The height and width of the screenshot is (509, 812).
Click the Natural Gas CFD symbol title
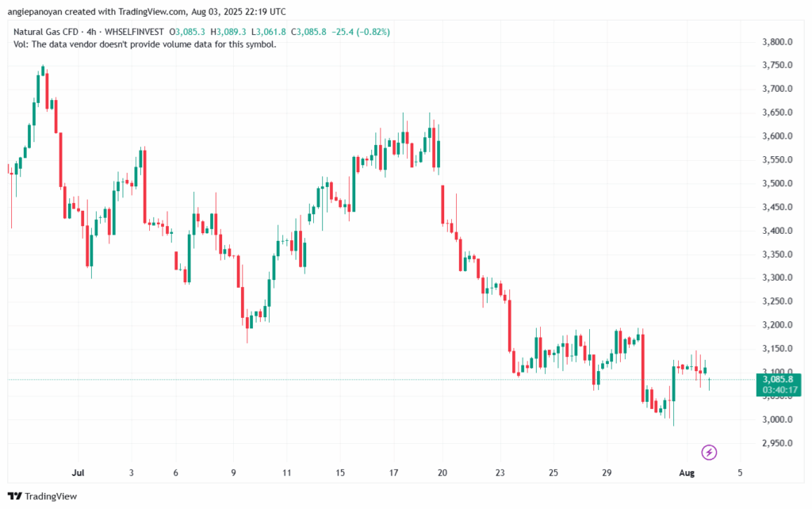tap(46, 32)
